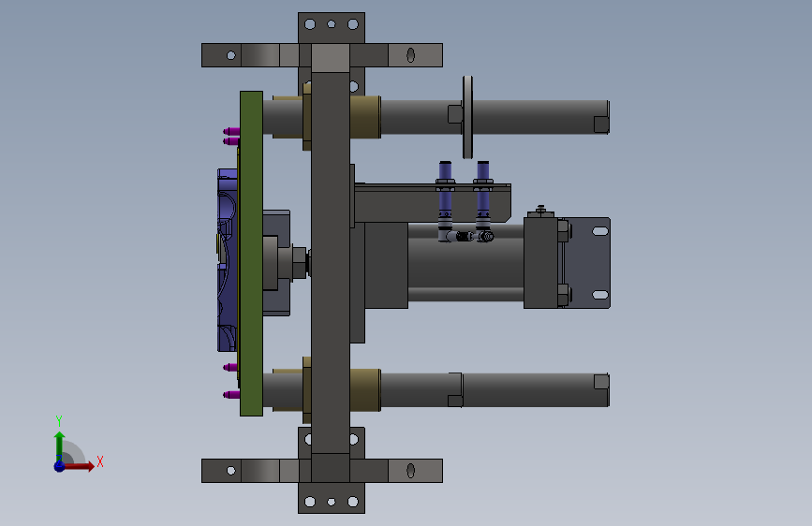Select the hex nut on the cylinder rod

(x=300, y=263)
